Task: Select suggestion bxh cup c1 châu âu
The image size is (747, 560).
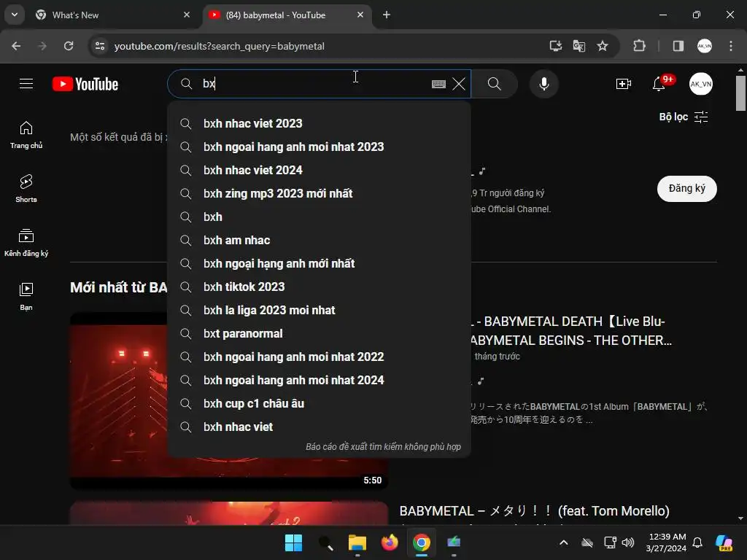Action: [320, 403]
